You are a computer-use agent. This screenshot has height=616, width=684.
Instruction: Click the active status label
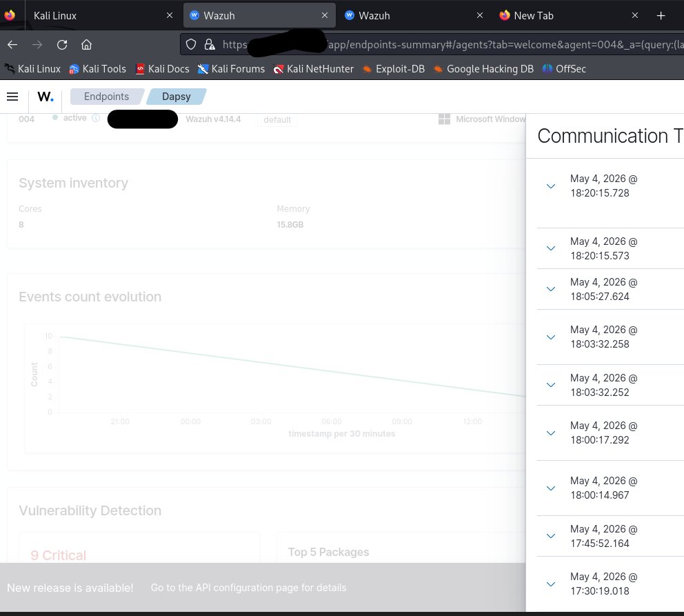[x=74, y=118]
